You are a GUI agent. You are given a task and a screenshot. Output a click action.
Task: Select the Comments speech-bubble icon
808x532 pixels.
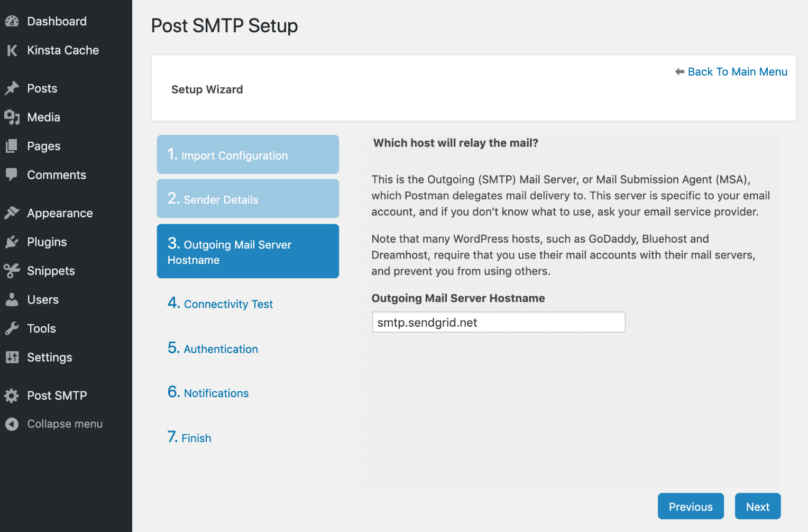tap(12, 175)
